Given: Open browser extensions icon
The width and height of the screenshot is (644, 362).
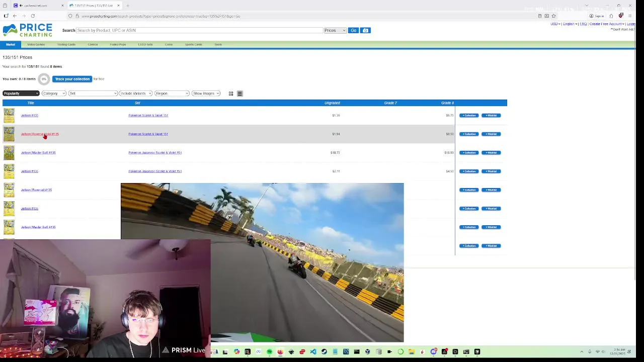Looking at the screenshot, I should point(611,16).
